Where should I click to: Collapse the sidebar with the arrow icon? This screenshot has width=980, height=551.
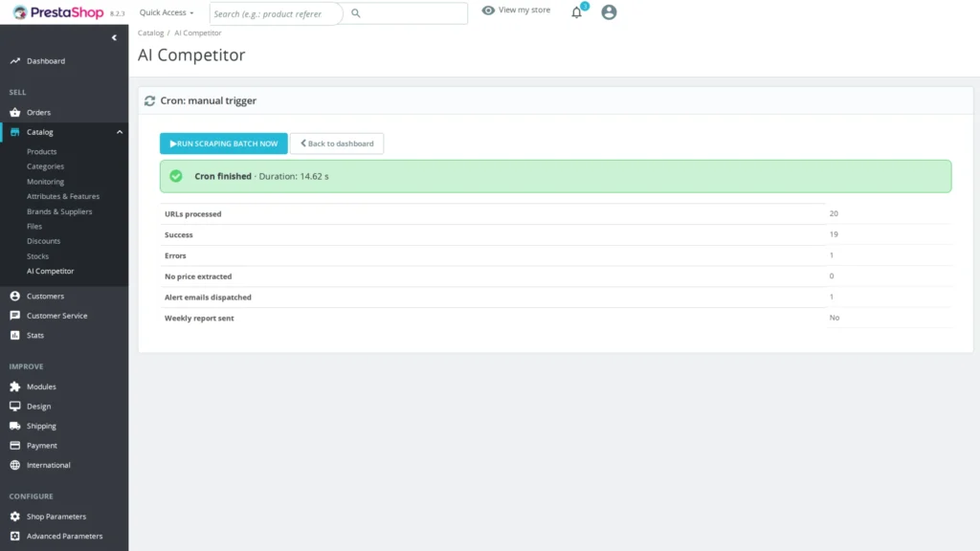pos(115,37)
